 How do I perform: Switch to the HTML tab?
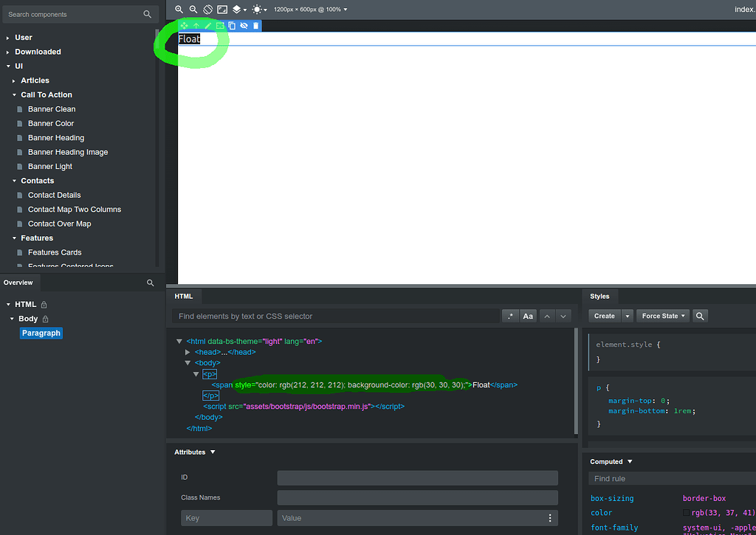(x=185, y=296)
